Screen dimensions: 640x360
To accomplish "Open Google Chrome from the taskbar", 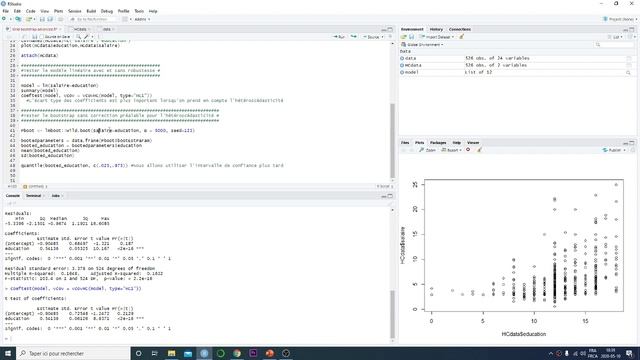I will (x=237, y=353).
